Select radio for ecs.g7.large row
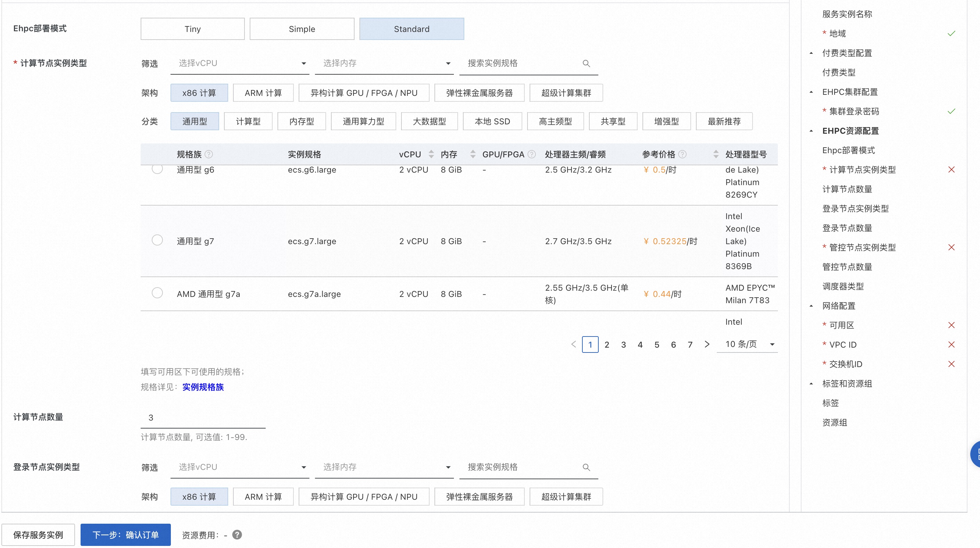 click(157, 240)
